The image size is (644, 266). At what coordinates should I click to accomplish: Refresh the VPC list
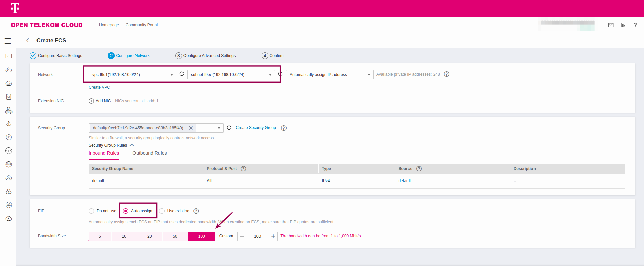pos(182,74)
